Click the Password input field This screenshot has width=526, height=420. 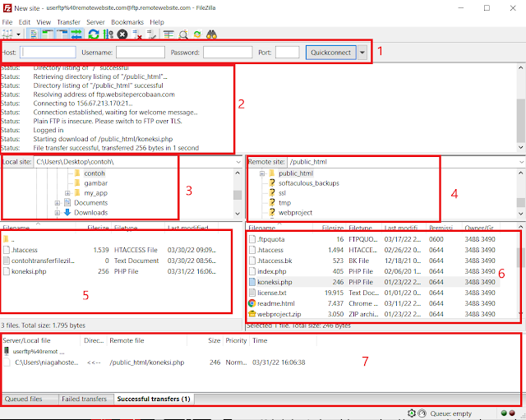coord(228,53)
